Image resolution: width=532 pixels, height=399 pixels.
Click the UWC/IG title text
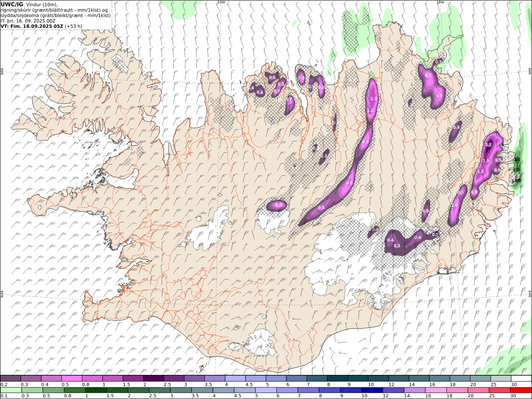pos(12,4)
